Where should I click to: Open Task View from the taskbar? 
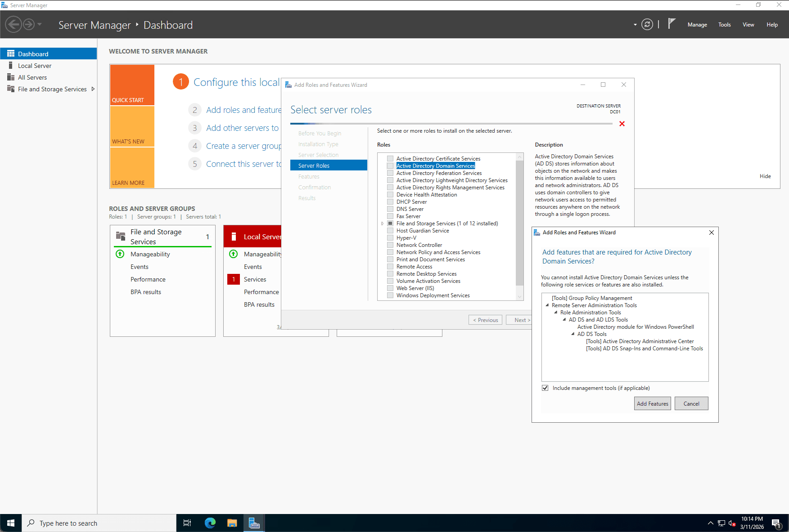tap(187, 523)
